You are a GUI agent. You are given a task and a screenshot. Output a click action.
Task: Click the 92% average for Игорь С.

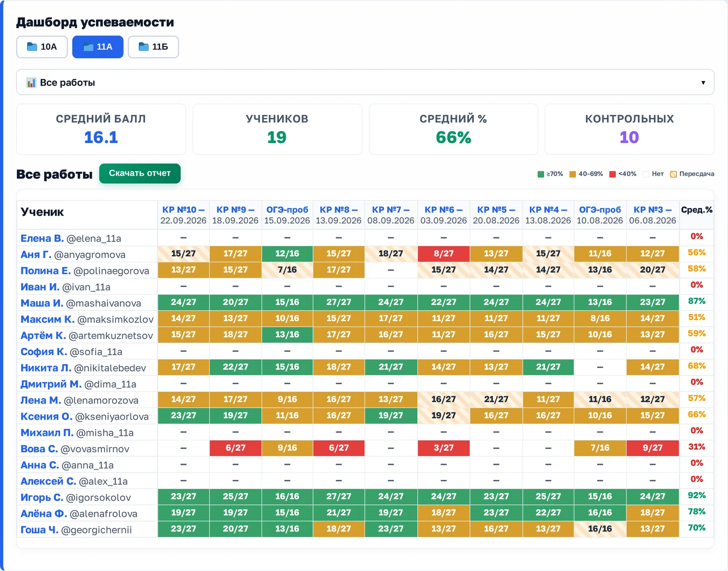tap(697, 495)
